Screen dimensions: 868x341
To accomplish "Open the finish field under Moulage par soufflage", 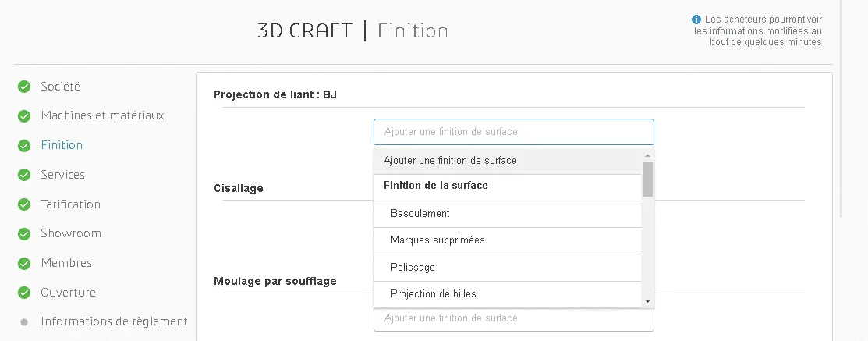I will coord(514,319).
